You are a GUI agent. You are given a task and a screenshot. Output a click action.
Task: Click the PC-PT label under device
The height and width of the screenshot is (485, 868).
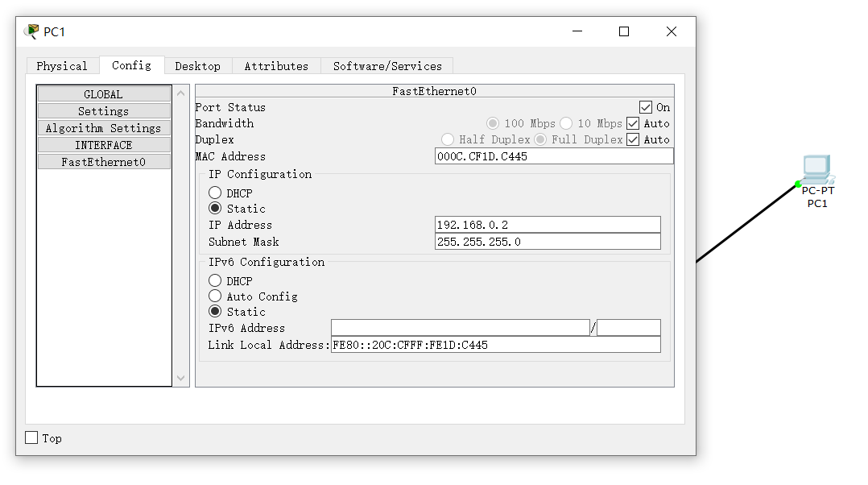(x=817, y=190)
